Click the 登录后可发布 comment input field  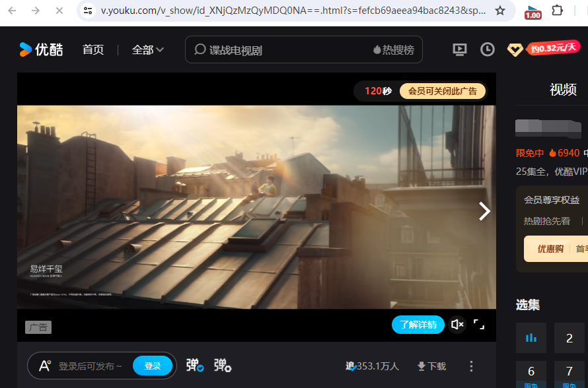click(90, 366)
